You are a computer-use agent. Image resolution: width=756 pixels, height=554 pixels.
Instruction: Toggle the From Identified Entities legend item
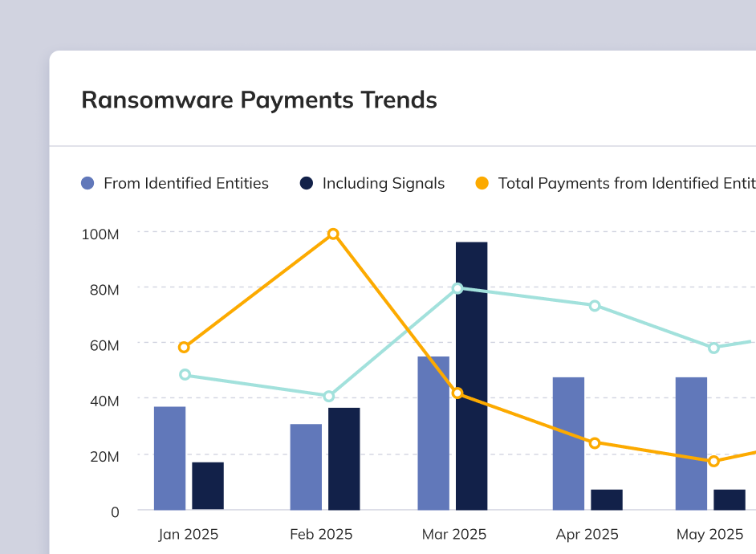click(185, 183)
